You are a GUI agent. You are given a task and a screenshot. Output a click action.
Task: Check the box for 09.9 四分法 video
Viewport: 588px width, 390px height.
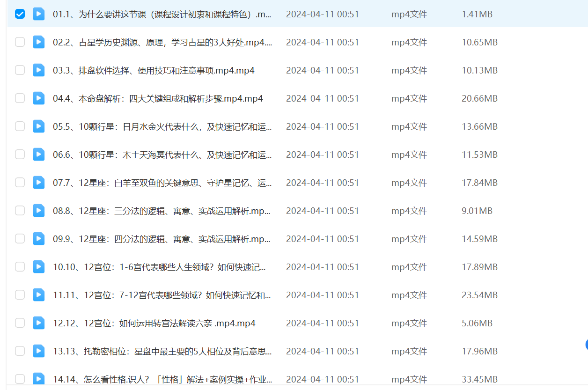(20, 239)
